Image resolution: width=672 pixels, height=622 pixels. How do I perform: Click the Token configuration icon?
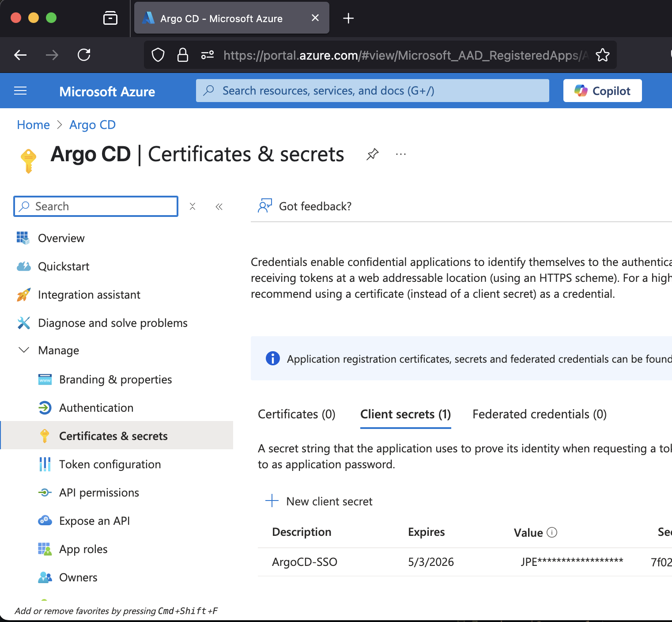(x=45, y=464)
